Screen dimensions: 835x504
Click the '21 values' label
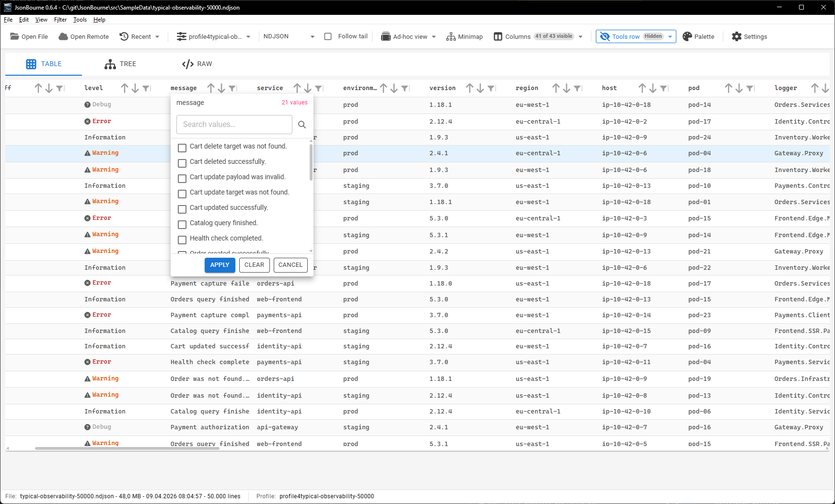point(294,103)
